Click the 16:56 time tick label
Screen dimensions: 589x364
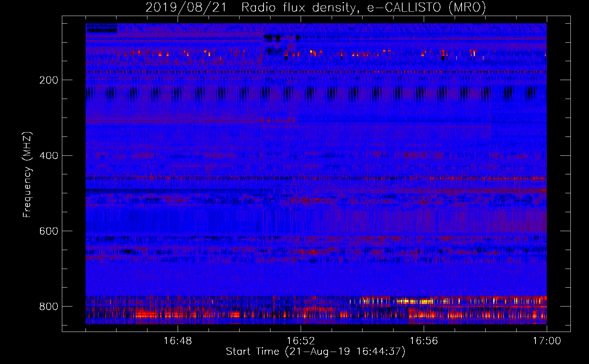[x=424, y=341]
